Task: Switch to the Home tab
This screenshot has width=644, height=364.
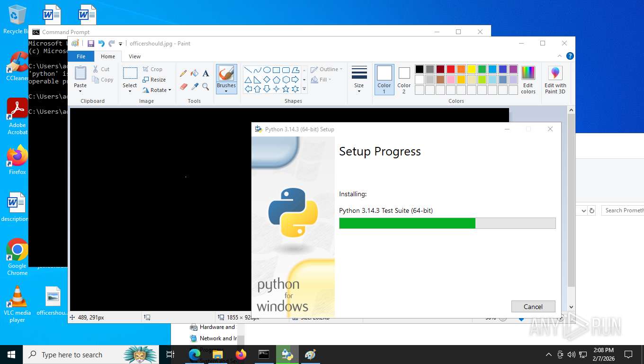Action: point(108,56)
